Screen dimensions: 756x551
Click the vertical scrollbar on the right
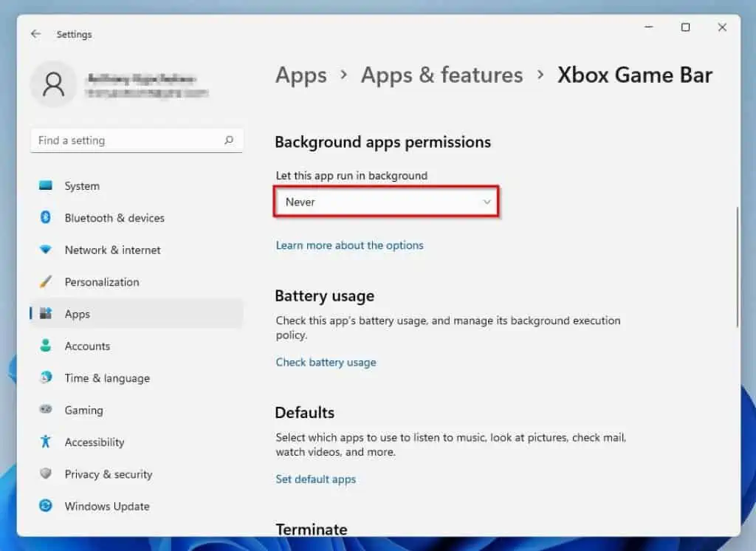pyautogui.click(x=736, y=267)
